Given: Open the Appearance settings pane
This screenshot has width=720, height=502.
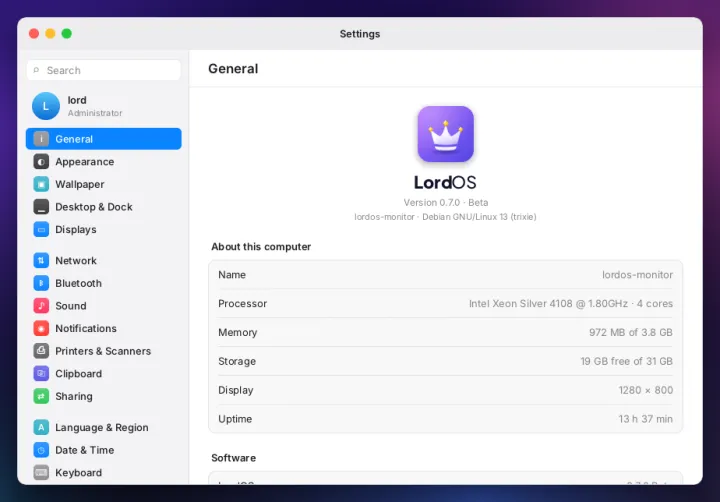Looking at the screenshot, I should click(x=103, y=162).
